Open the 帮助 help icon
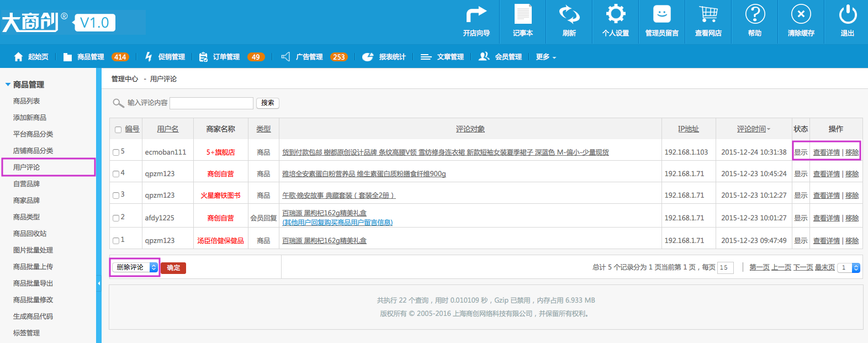This screenshot has width=868, height=343. point(755,14)
